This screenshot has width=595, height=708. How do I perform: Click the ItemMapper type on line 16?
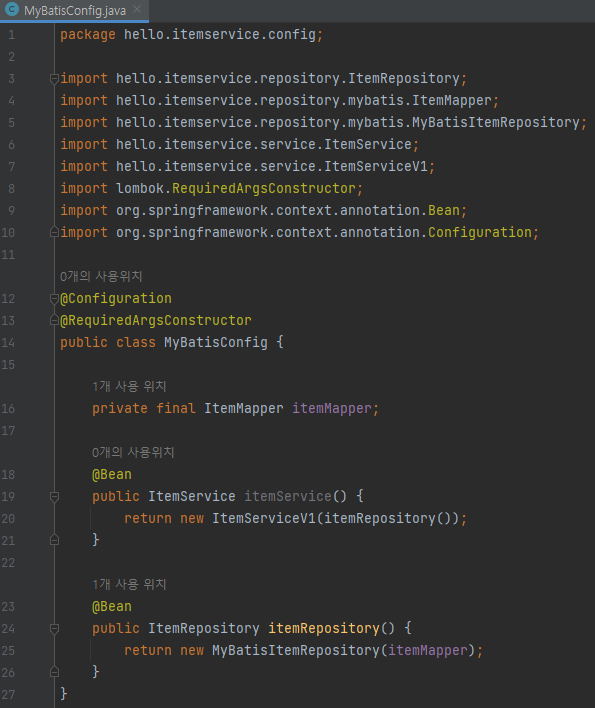point(244,409)
